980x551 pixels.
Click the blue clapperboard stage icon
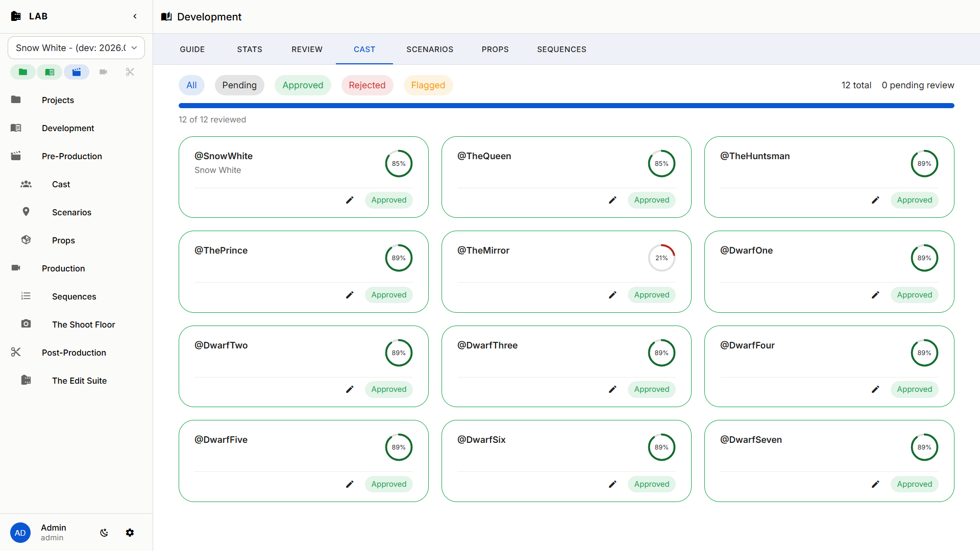77,72
